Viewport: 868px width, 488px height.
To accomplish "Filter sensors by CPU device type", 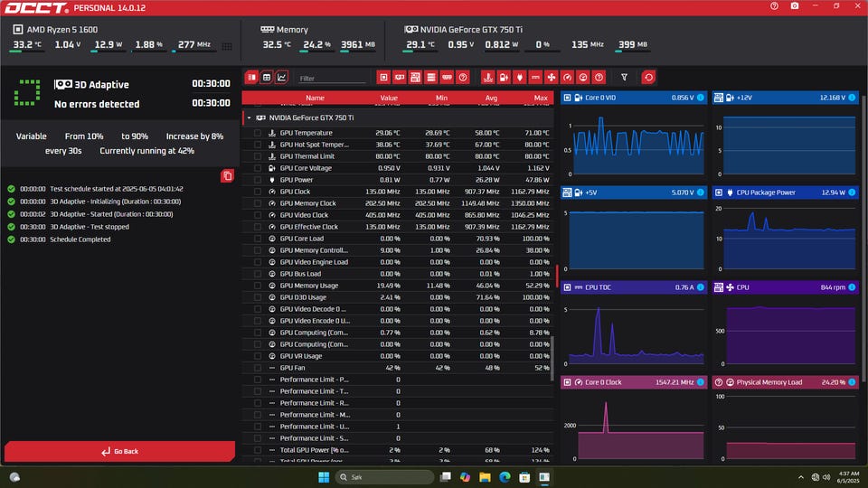I will (383, 78).
